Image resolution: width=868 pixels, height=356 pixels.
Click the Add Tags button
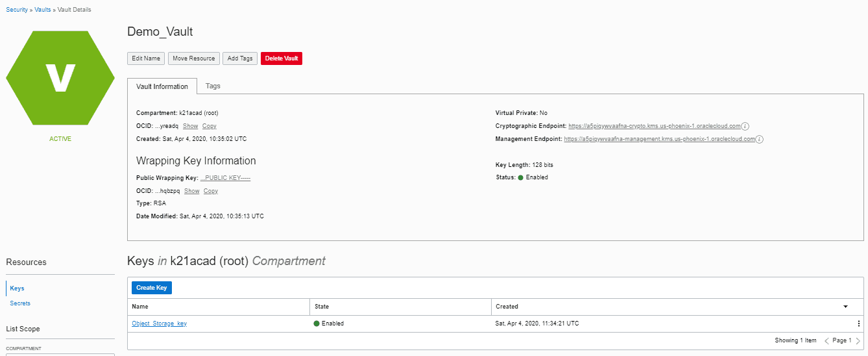[240, 58]
